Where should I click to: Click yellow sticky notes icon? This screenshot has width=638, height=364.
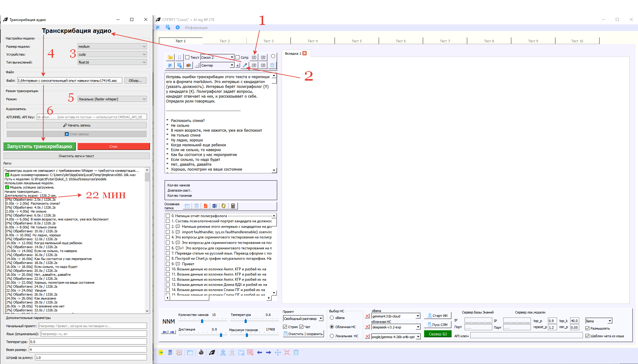click(x=224, y=206)
